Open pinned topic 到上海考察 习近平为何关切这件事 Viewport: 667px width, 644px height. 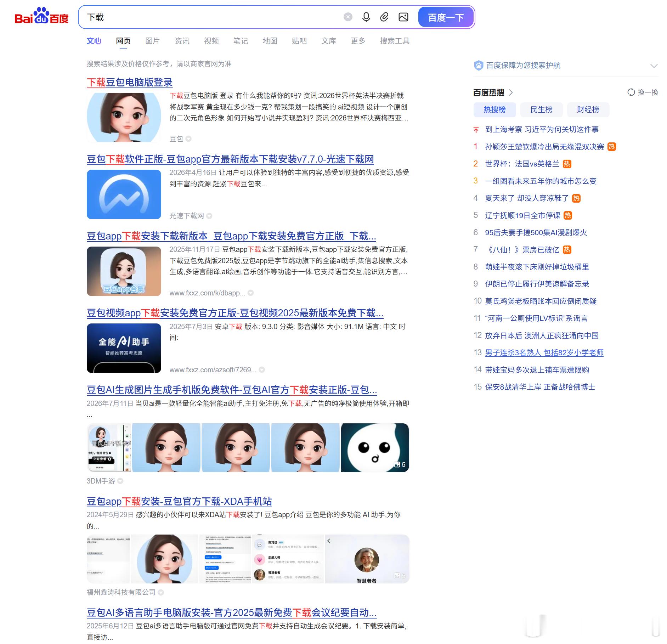click(x=542, y=130)
